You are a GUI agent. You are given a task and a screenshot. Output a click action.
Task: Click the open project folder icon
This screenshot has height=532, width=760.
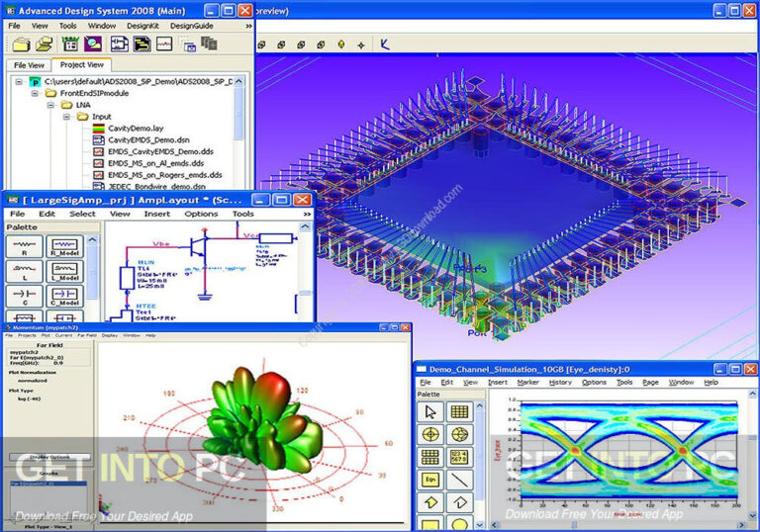point(45,44)
